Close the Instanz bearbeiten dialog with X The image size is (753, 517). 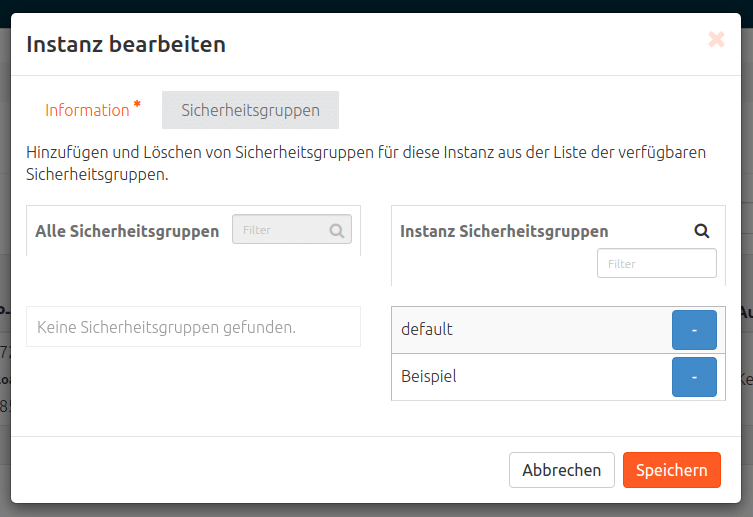coord(716,40)
